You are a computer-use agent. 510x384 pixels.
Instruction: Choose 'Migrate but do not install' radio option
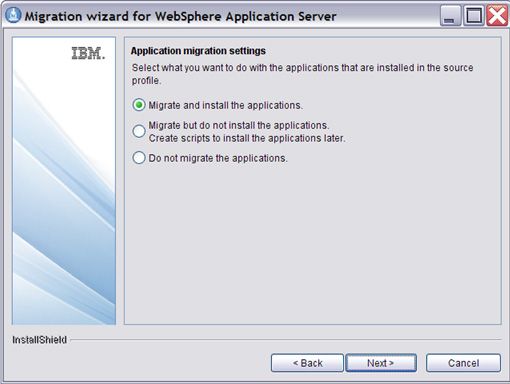139,131
